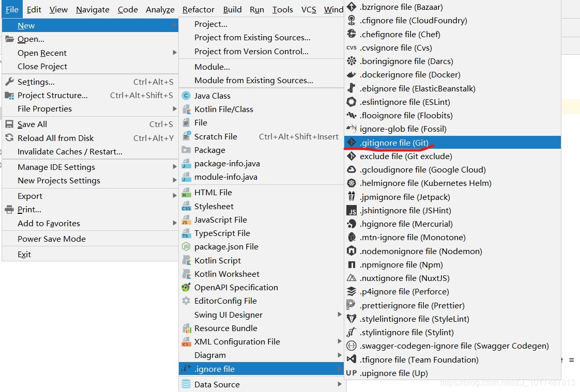Click the Swagger Codegen ignore icon
This screenshot has width=580, height=392.
click(351, 346)
